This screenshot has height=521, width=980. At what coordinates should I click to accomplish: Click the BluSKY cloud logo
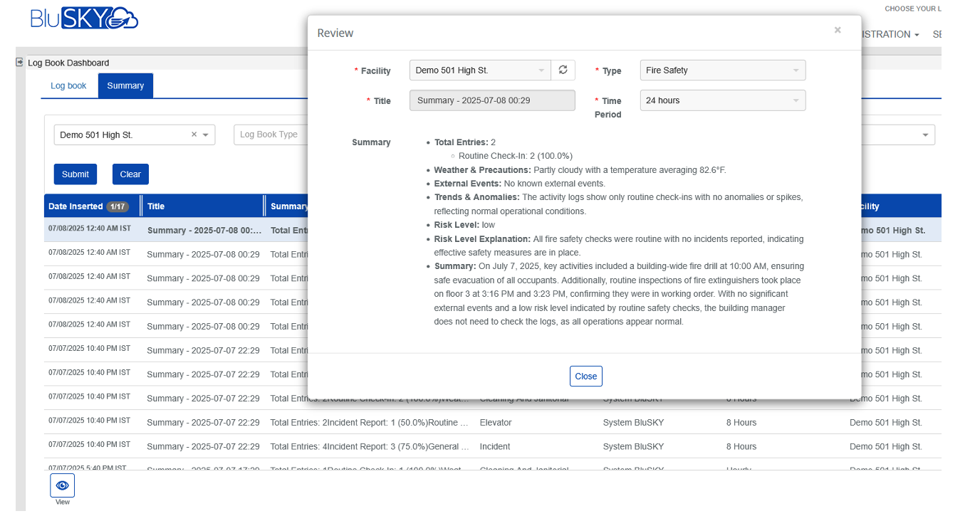(x=84, y=19)
